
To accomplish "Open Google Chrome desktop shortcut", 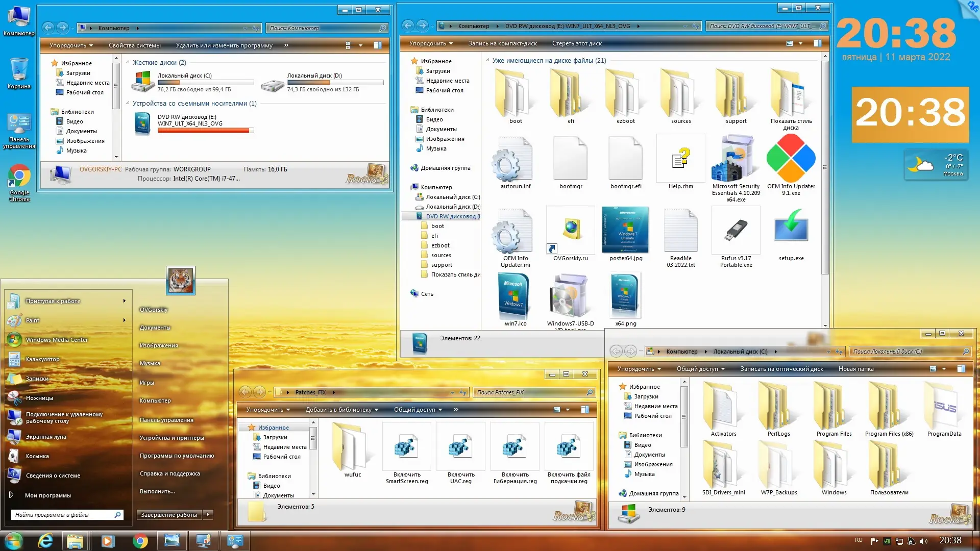I will (x=19, y=177).
